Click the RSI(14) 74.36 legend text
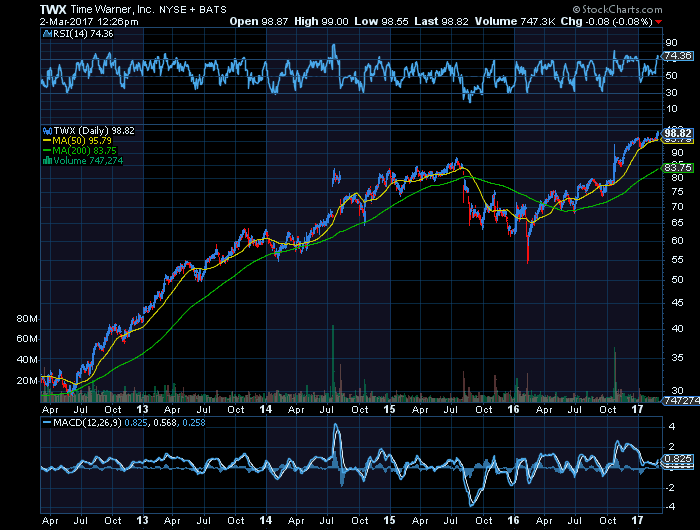 [x=83, y=34]
